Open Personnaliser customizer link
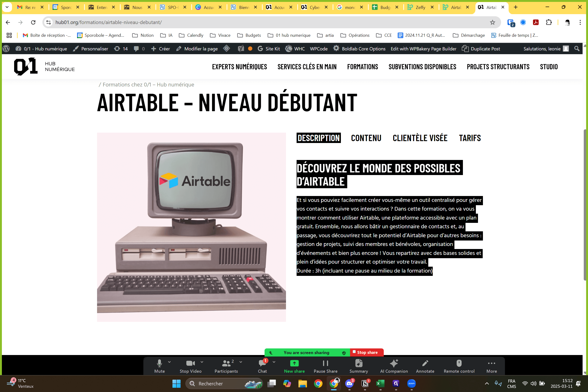Viewport: 588px width, 392px height. 90,49
